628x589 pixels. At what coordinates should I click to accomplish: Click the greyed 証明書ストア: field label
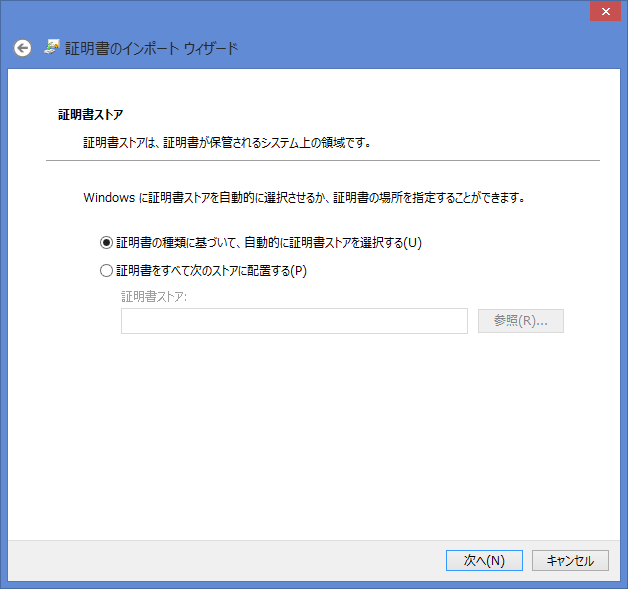(x=154, y=297)
